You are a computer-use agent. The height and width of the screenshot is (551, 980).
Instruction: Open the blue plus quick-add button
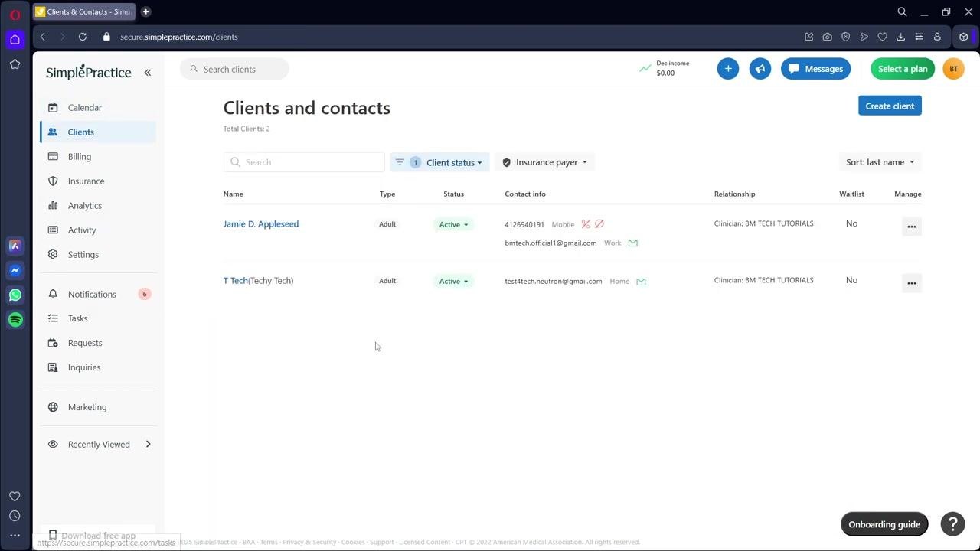pos(728,69)
